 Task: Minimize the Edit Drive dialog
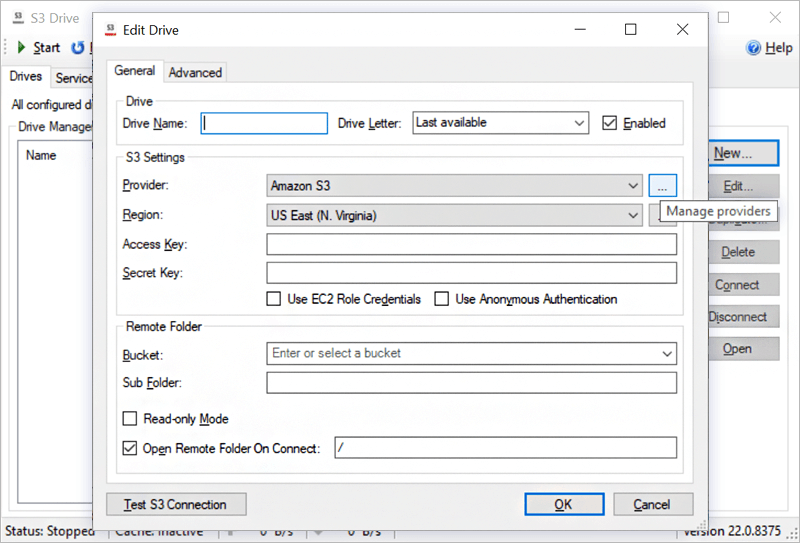click(x=580, y=30)
